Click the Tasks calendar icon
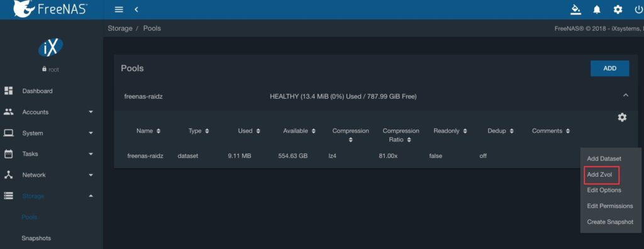This screenshot has height=249, width=644. [9, 153]
